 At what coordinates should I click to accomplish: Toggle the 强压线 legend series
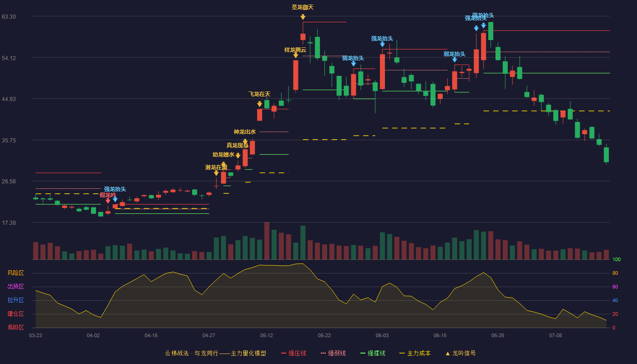click(x=293, y=353)
